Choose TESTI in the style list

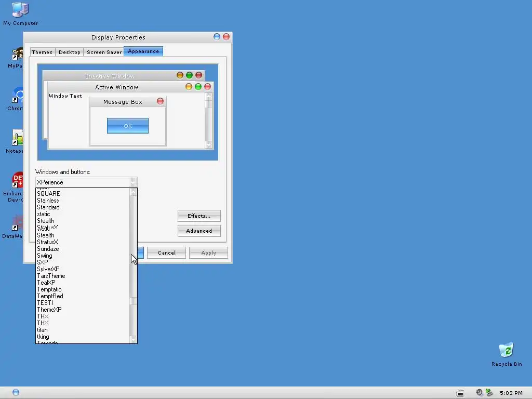[x=83, y=303]
